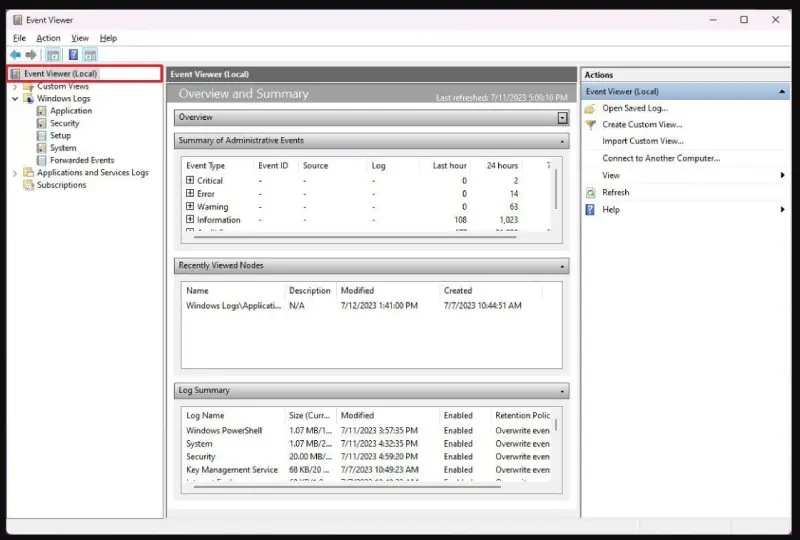Click the Help icon in Actions pane
This screenshot has height=540, width=800.
tap(590, 210)
